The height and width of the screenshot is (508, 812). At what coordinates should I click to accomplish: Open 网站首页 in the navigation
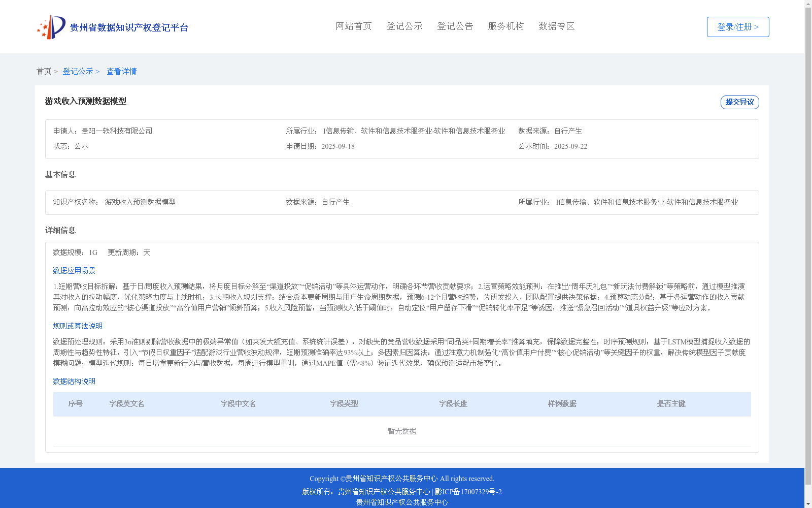[354, 26]
